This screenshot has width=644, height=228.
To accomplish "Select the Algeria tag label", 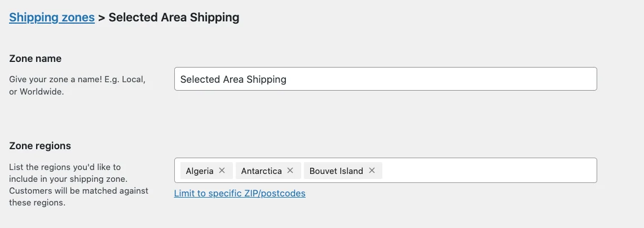I will coord(200,171).
